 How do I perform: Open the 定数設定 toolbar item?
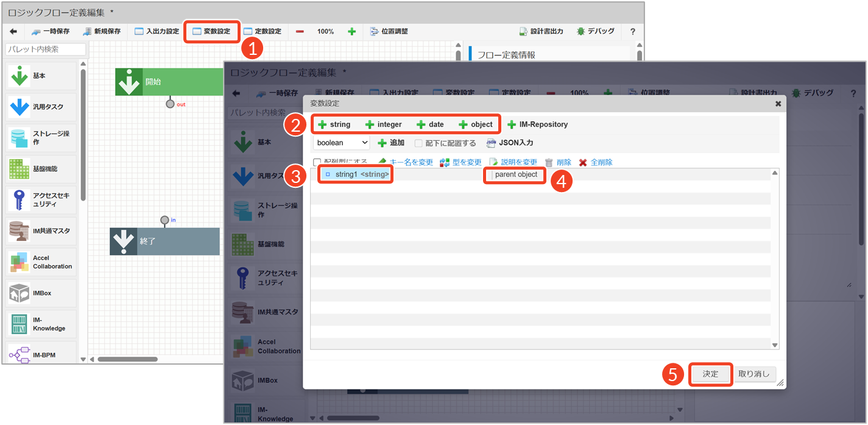(263, 31)
